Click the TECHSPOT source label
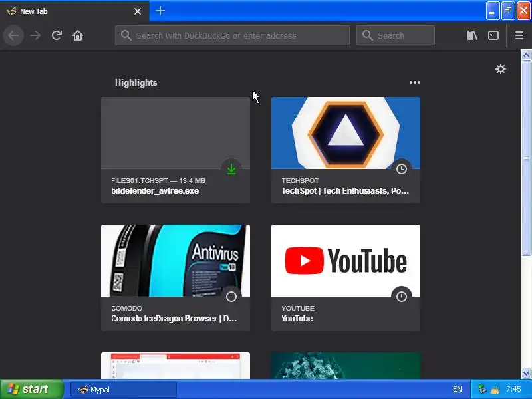 click(301, 180)
